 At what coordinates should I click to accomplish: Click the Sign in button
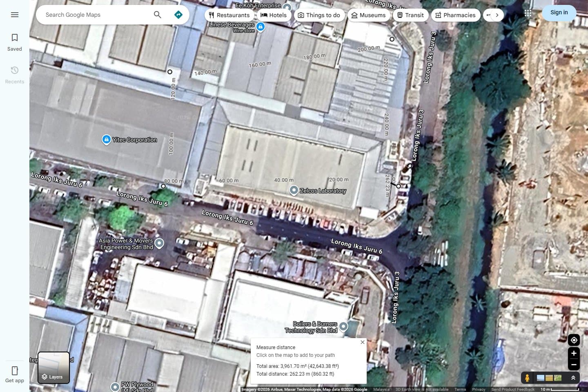[559, 13]
